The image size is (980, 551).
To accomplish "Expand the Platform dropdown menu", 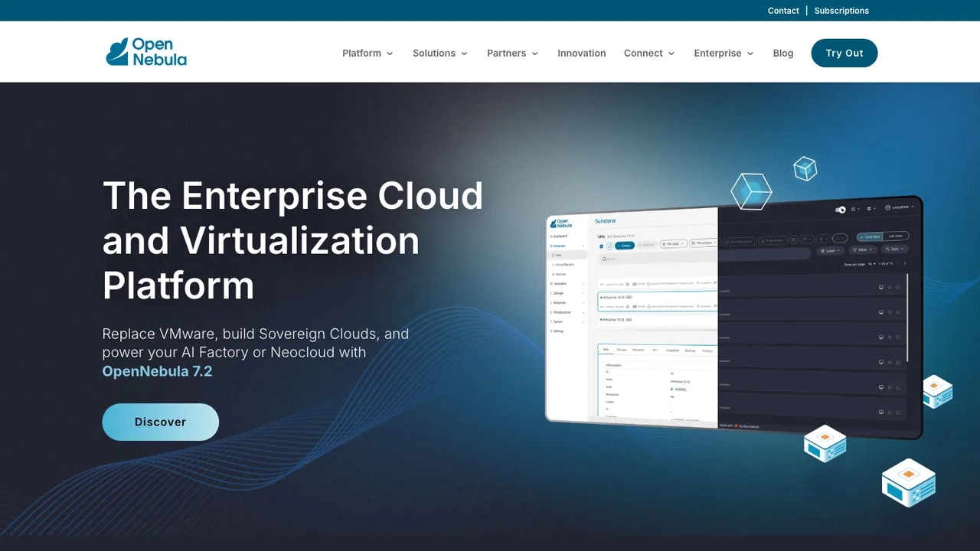I will coord(367,53).
